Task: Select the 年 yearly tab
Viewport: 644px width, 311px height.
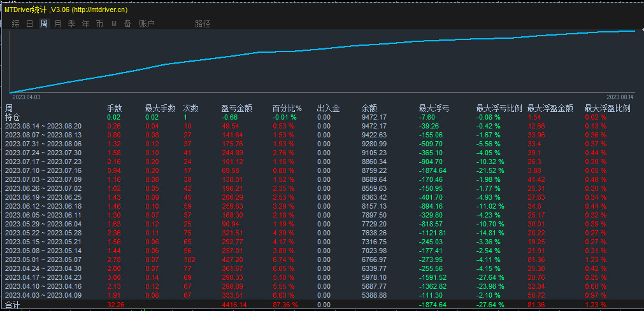Action: click(x=85, y=24)
